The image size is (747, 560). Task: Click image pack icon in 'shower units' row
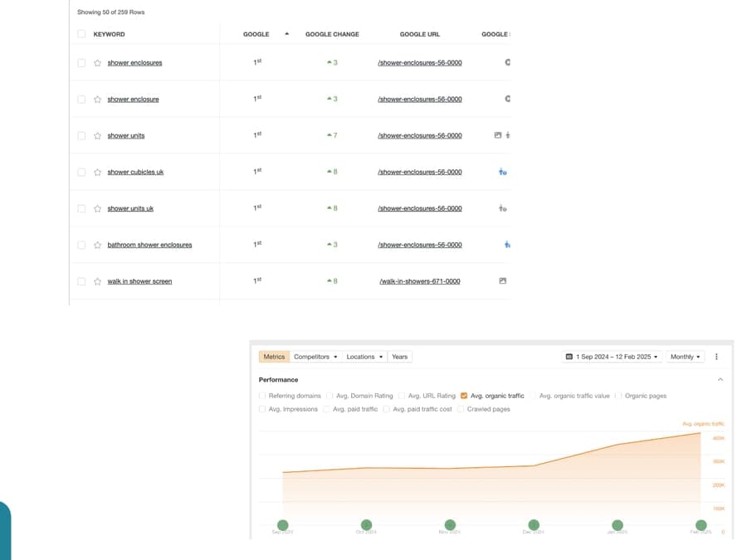tap(498, 135)
